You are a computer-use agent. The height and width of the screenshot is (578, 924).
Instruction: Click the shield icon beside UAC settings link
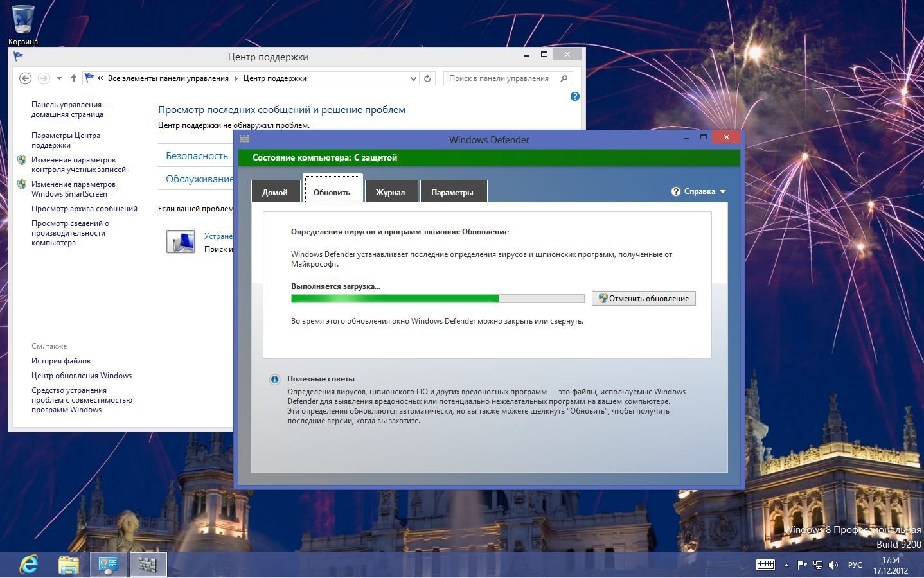point(22,160)
